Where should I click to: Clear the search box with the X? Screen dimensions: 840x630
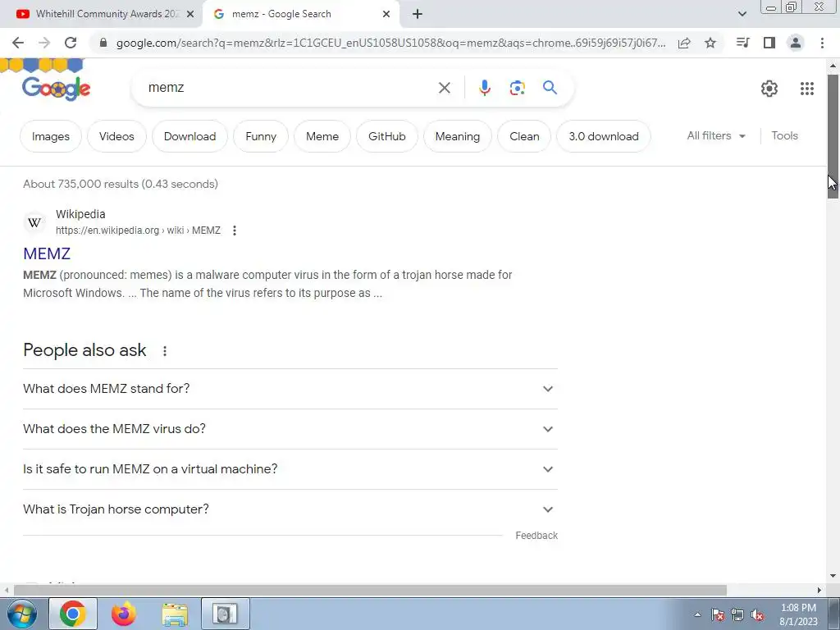point(444,88)
